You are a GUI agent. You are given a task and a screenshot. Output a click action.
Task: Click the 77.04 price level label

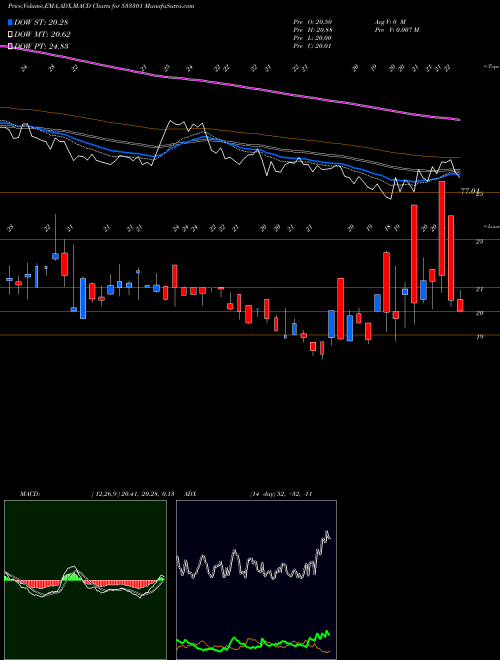[x=470, y=191]
